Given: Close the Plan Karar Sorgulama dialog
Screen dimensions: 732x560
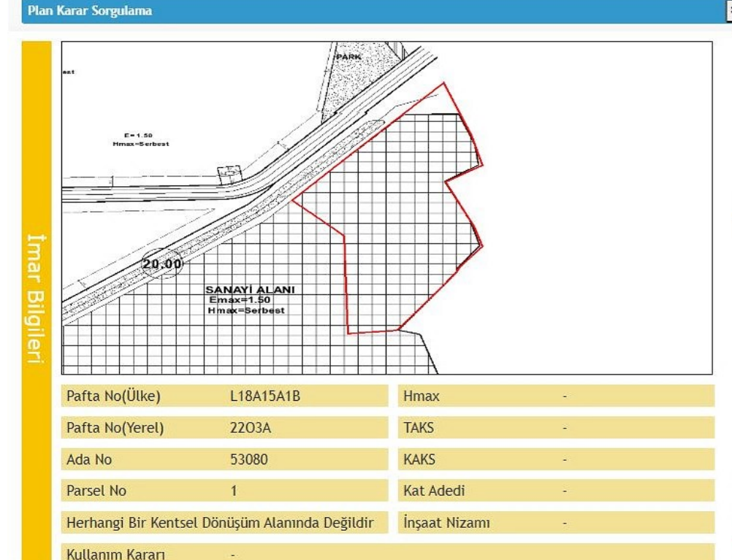Looking at the screenshot, I should (728, 12).
